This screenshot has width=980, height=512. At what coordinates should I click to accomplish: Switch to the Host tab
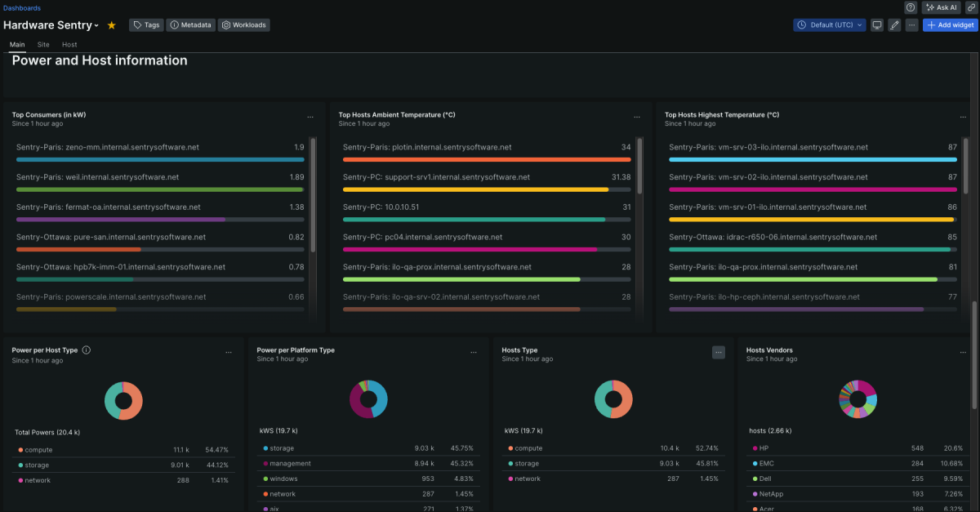pos(69,44)
